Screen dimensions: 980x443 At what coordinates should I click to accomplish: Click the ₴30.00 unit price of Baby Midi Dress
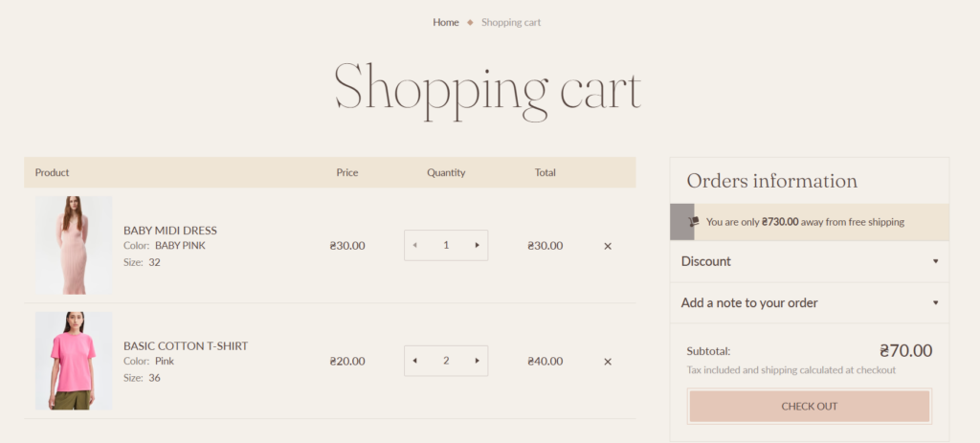tap(347, 246)
